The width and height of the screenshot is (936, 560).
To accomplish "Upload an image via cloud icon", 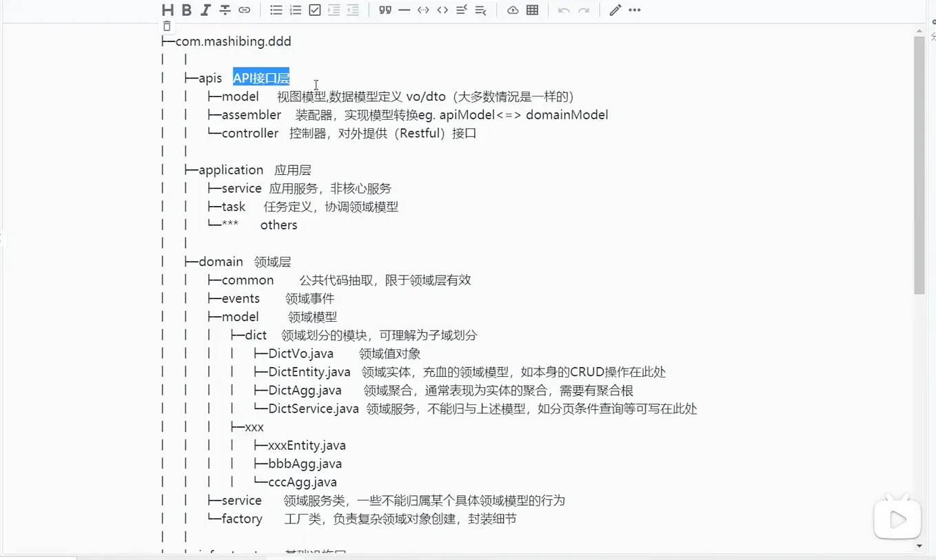I will tap(513, 10).
